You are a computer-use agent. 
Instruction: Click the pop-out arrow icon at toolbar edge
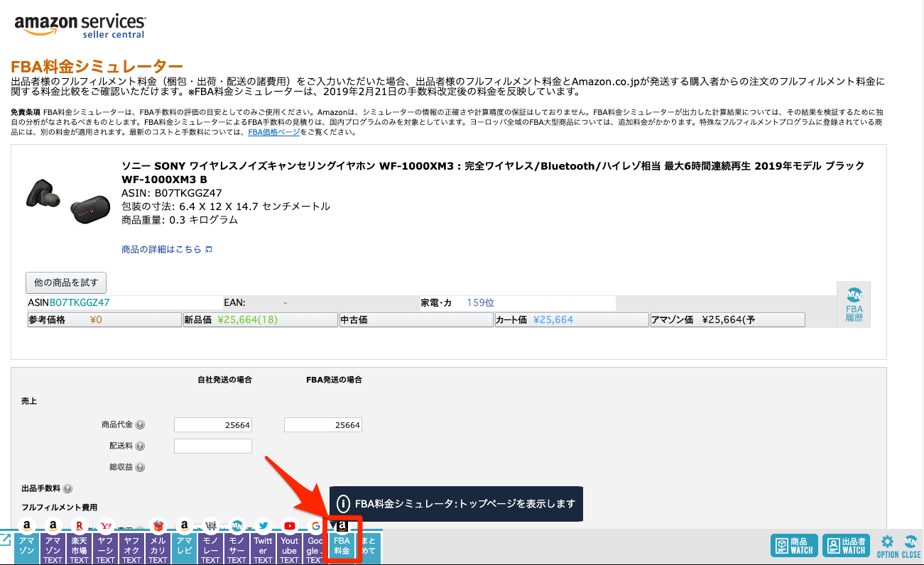4,539
